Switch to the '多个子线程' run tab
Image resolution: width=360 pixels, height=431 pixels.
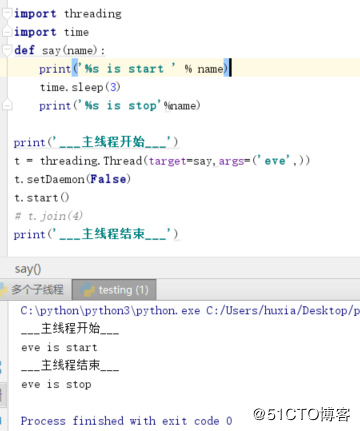point(35,289)
